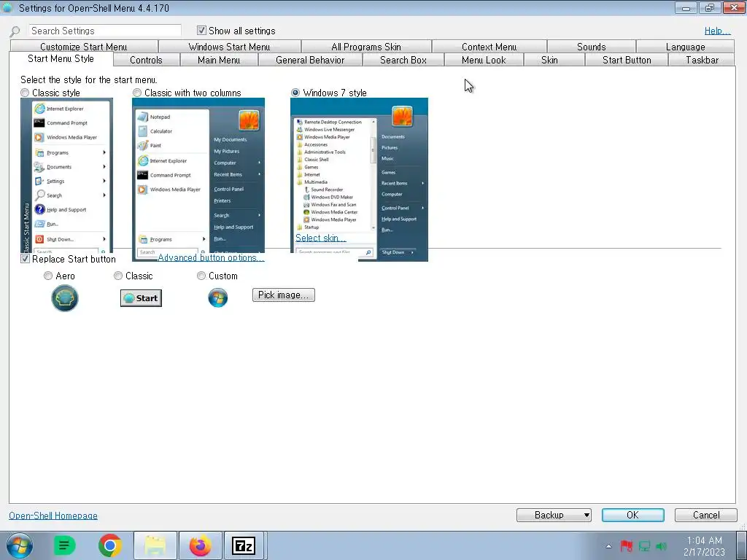
Task: Switch to the Controls tab
Action: (146, 60)
